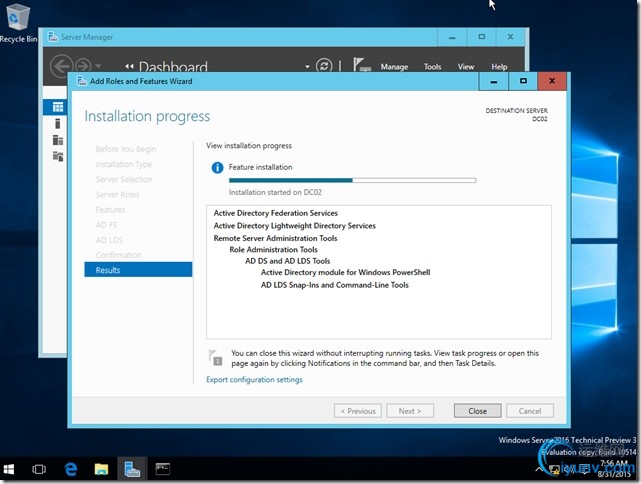Screen dimensions: 641x484
Task: Select File and Storage Services sidebar icon
Action: pyautogui.click(x=58, y=156)
